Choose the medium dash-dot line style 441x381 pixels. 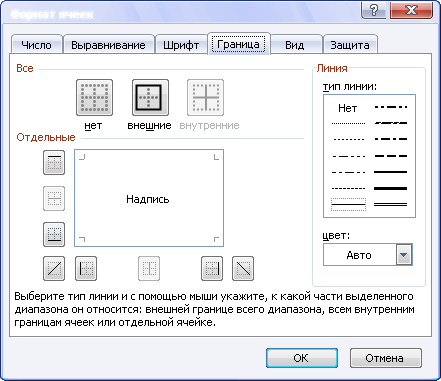pyautogui.click(x=391, y=139)
